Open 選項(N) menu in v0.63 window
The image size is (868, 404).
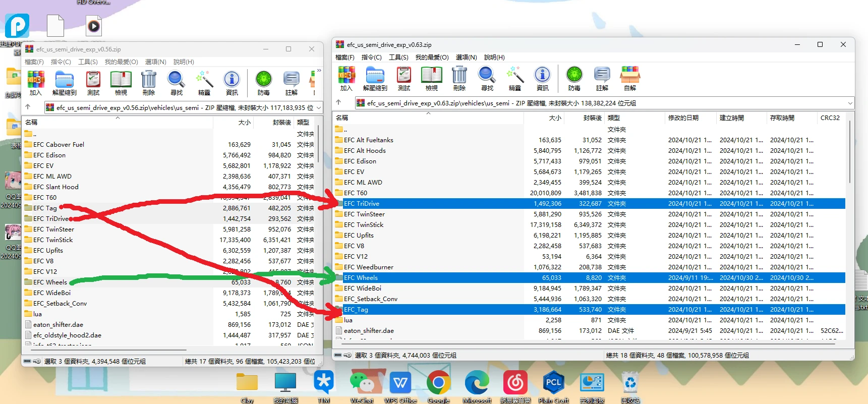click(467, 57)
